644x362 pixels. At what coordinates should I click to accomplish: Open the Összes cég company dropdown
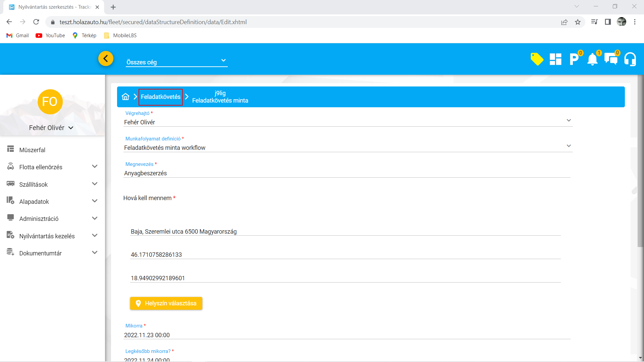tap(176, 62)
